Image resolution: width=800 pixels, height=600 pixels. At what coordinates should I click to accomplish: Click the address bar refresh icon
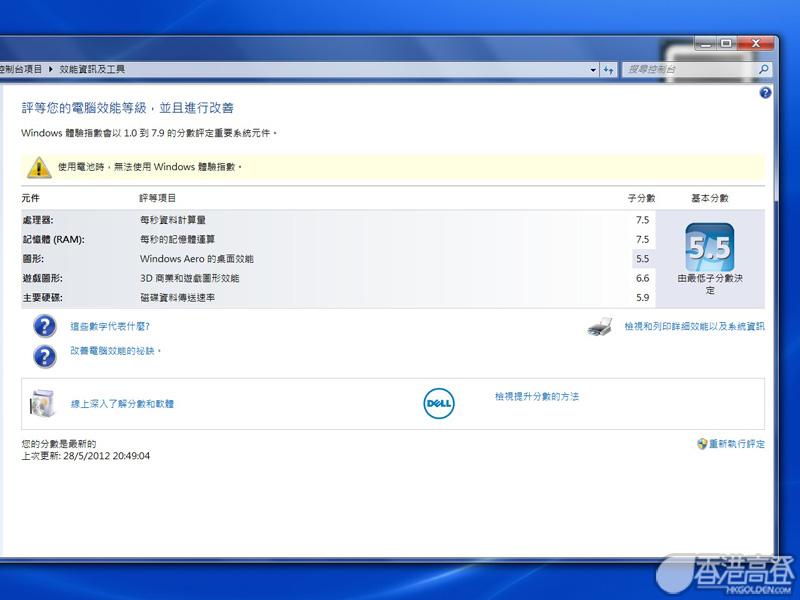[x=608, y=70]
